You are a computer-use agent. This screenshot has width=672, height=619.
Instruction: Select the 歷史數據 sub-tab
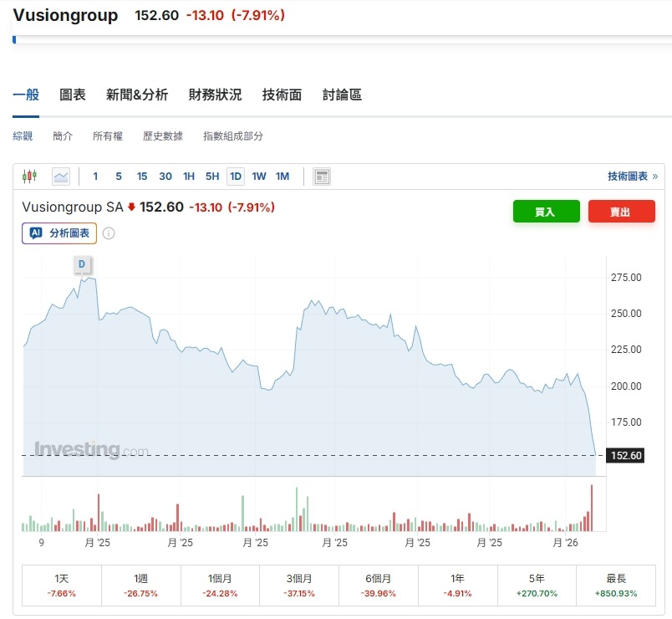(163, 136)
